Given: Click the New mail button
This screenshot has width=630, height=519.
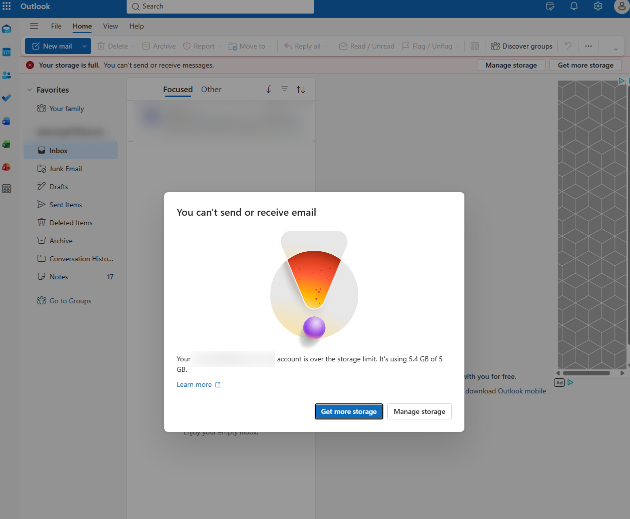Looking at the screenshot, I should tap(53, 46).
